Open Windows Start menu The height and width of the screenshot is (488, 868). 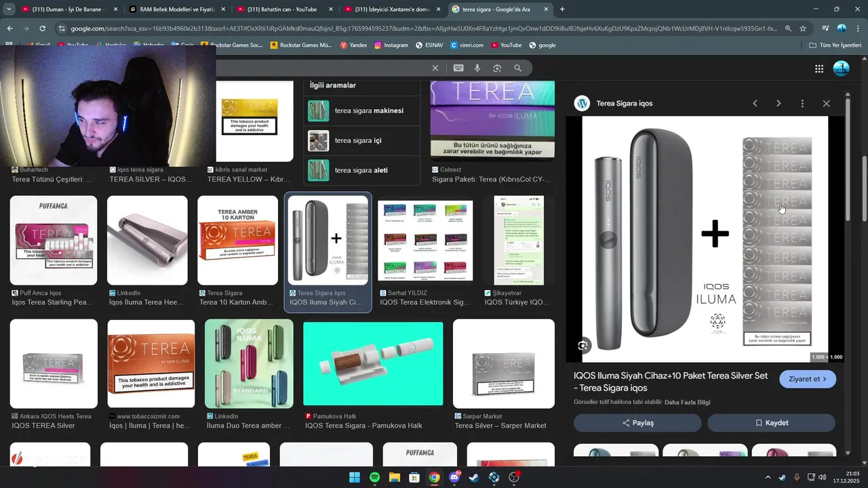[x=355, y=478]
